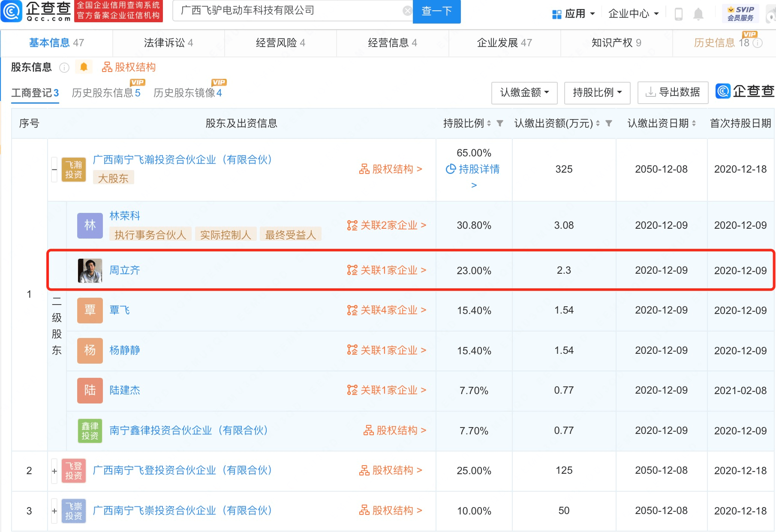The height and width of the screenshot is (532, 776).
Task: Open 关联4家企业 link for 覃飞
Action: 386,310
